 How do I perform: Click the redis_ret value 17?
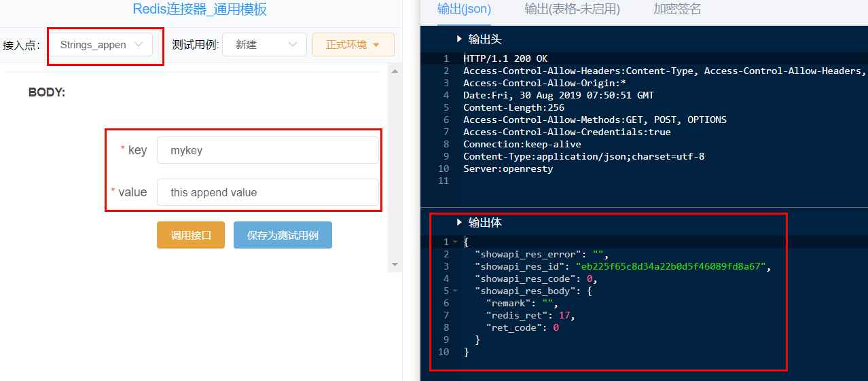pyautogui.click(x=564, y=316)
